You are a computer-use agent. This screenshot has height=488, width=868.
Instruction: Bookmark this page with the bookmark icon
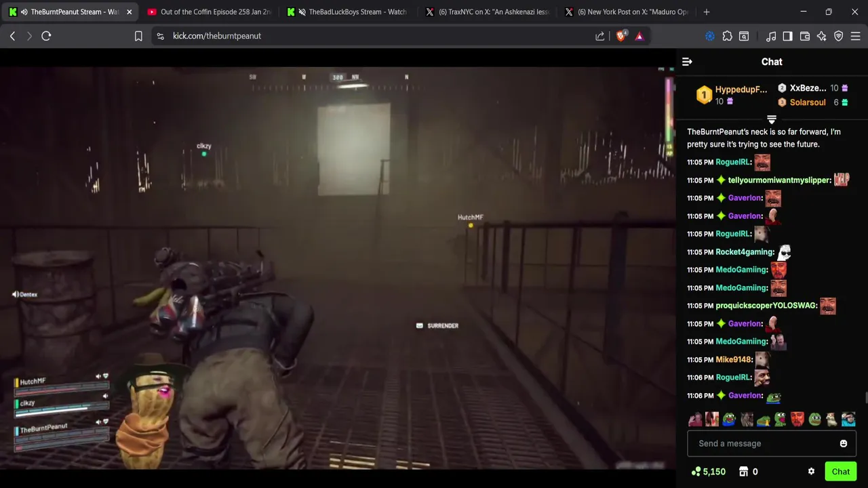tap(138, 36)
